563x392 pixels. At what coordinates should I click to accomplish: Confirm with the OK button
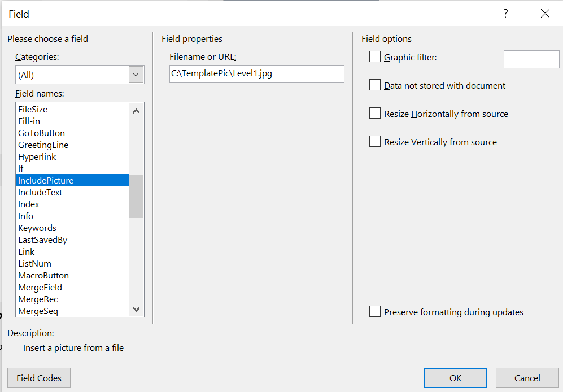click(x=455, y=378)
